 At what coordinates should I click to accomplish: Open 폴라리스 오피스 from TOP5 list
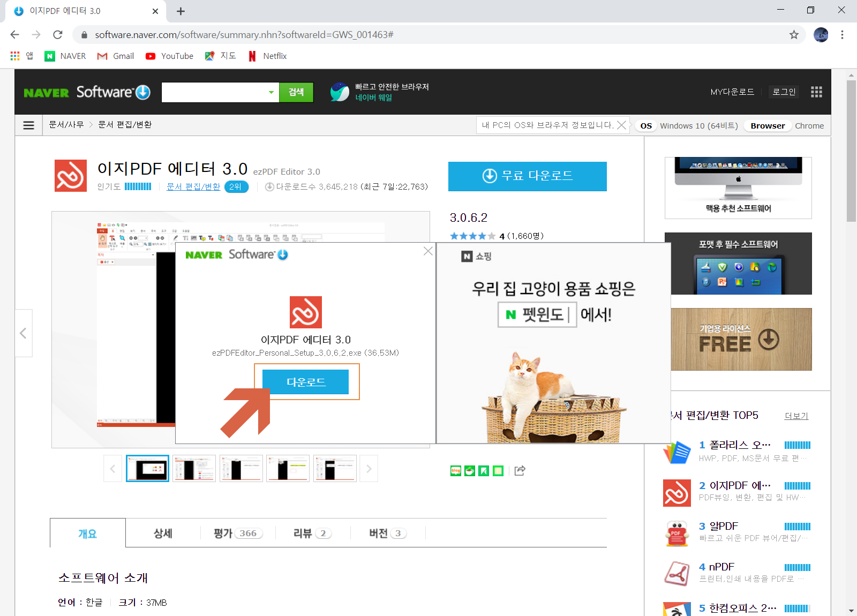click(740, 445)
